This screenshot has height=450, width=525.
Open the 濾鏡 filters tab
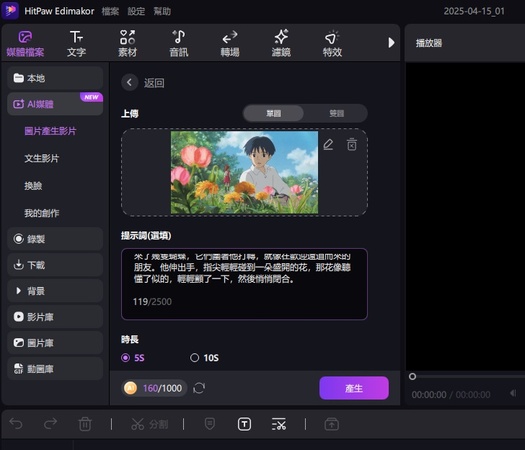[281, 44]
